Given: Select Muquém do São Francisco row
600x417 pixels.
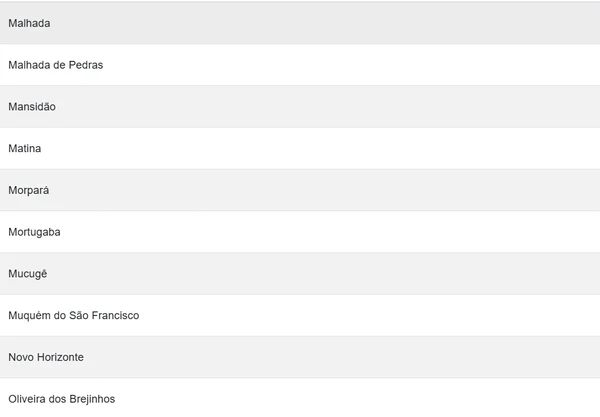Looking at the screenshot, I should [300, 316].
